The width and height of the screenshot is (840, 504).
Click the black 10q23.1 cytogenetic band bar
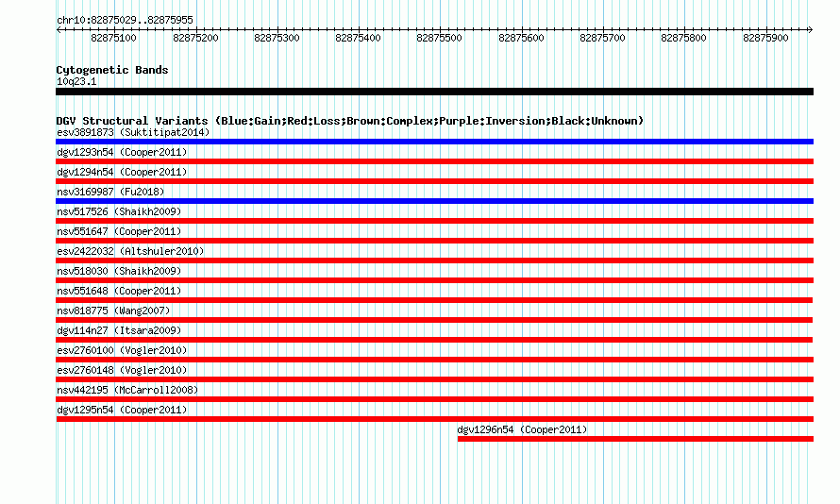434,92
